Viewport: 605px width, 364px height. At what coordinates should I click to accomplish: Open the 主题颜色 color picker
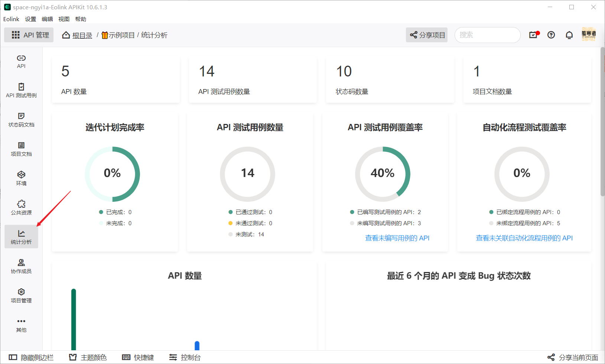88,357
